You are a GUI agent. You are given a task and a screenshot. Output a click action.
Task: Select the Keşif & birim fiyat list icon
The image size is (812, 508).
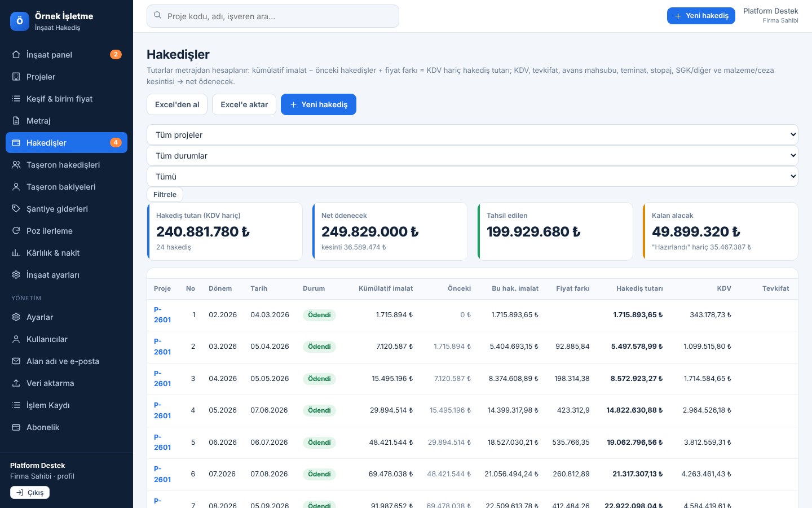click(x=16, y=99)
